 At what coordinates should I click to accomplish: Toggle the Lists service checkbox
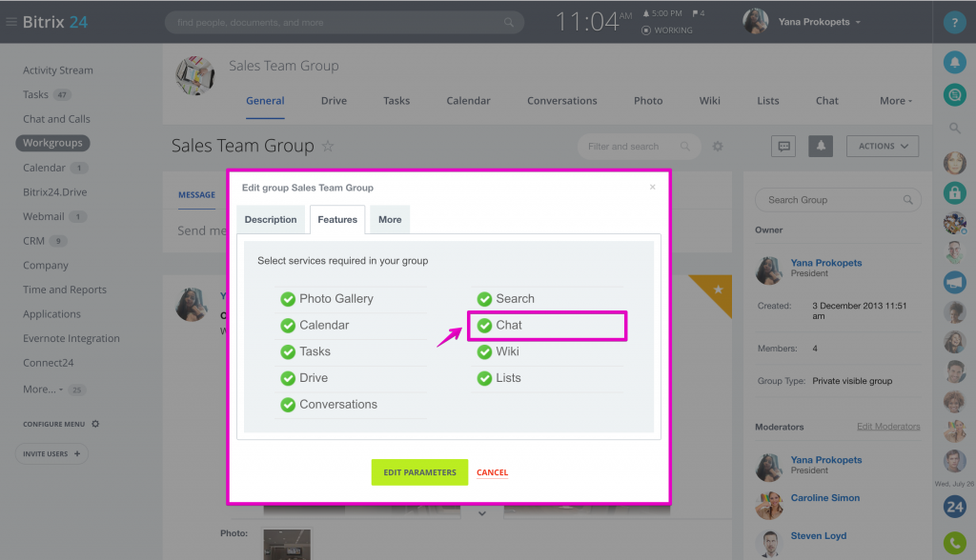pyautogui.click(x=484, y=378)
